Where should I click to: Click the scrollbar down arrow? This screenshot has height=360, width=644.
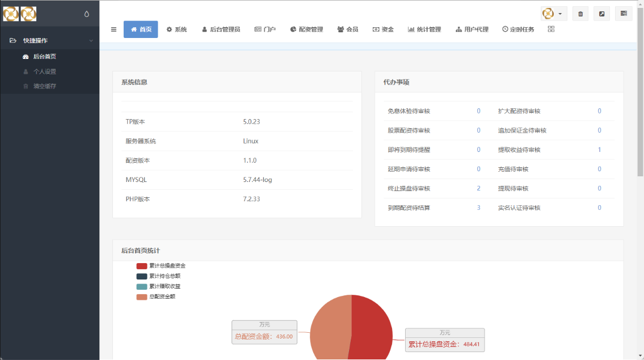pos(640,356)
